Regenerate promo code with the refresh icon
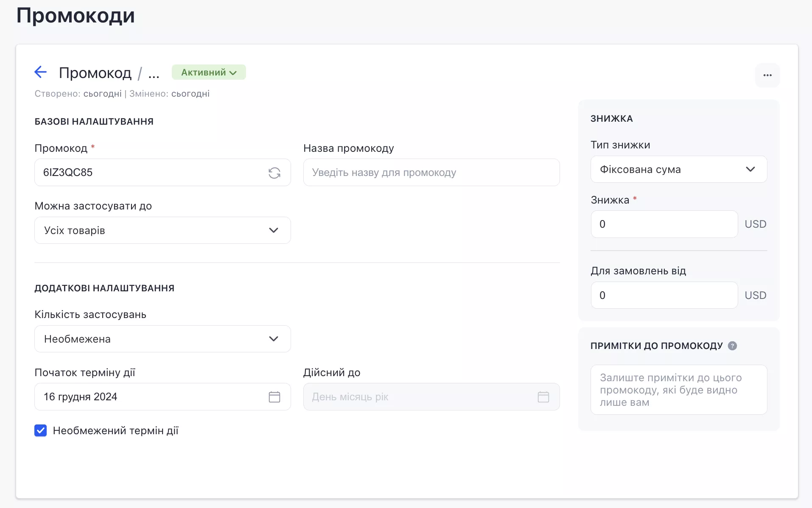Viewport: 812px width, 508px height. pos(274,173)
